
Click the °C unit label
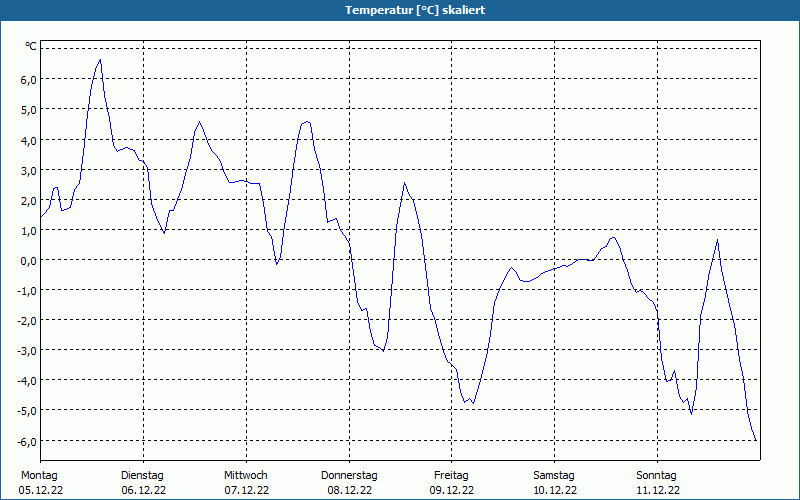point(31,46)
